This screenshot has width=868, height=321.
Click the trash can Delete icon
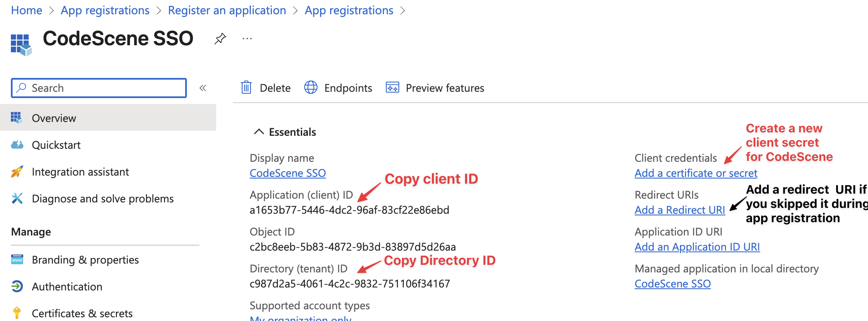coord(246,88)
